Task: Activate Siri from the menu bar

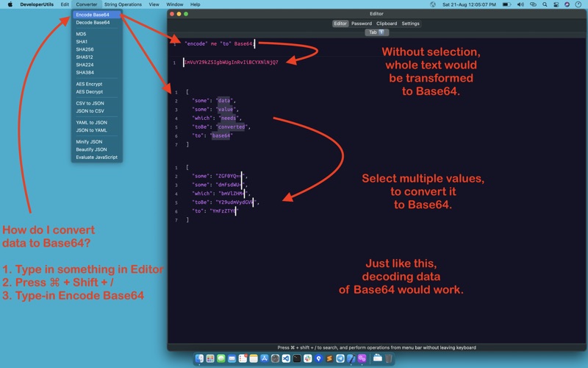Action: 567,4
